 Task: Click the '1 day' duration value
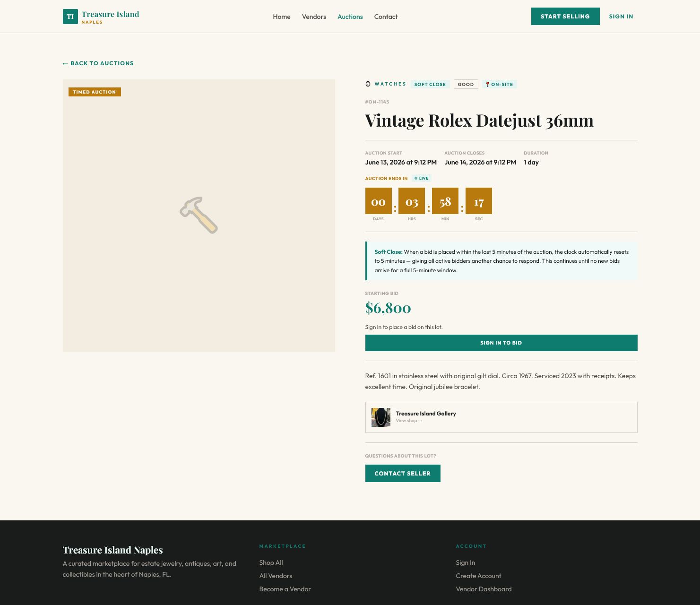531,162
